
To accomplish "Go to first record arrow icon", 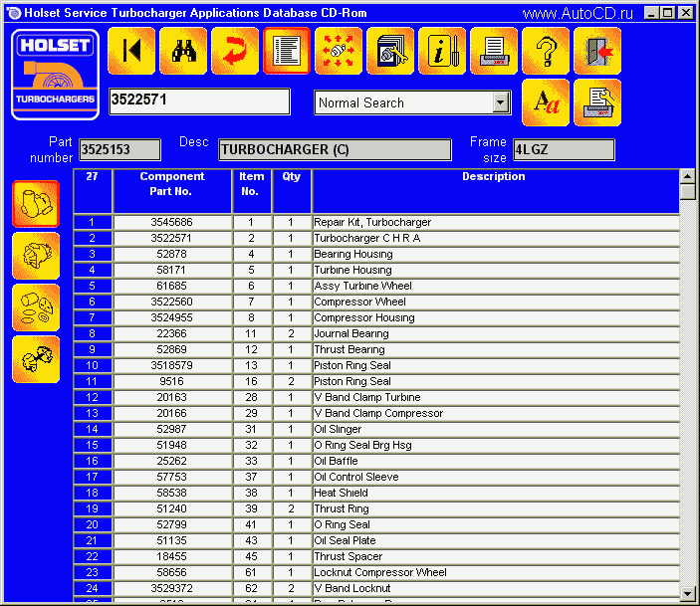I will coord(131,51).
